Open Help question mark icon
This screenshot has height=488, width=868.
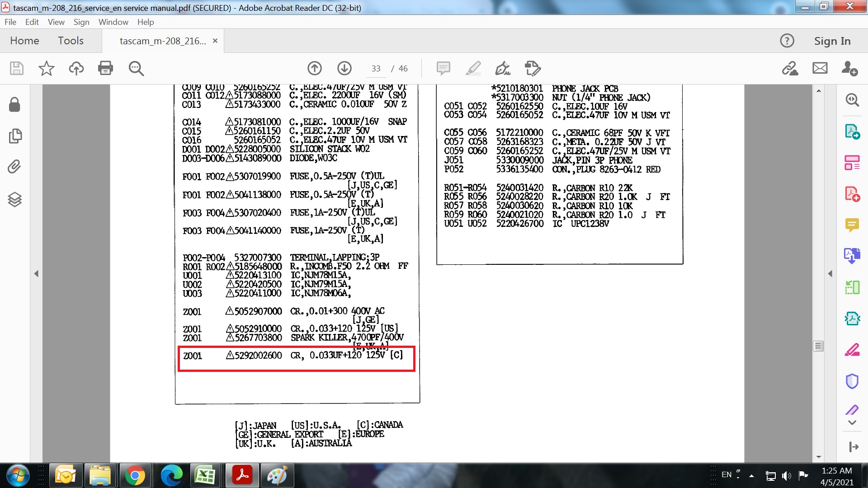(x=787, y=41)
